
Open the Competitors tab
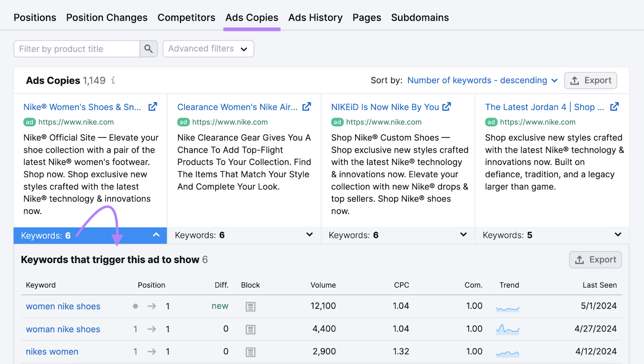point(186,18)
